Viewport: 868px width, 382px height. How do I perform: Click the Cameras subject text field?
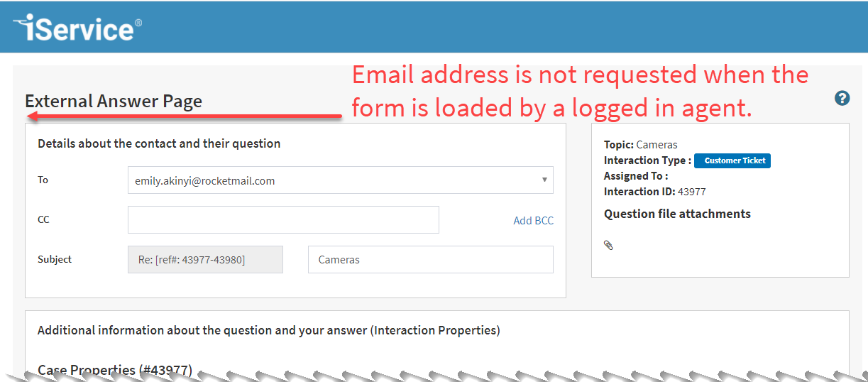pyautogui.click(x=431, y=260)
